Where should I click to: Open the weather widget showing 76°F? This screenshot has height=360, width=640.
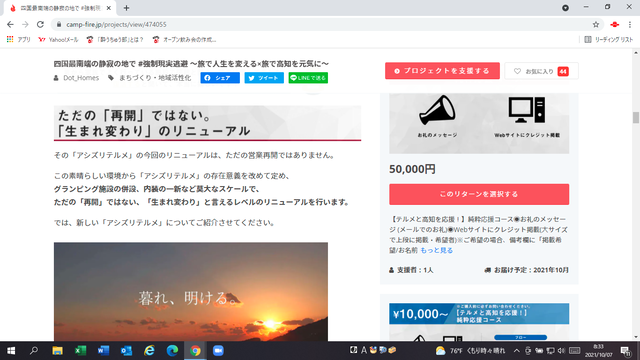coord(470,351)
